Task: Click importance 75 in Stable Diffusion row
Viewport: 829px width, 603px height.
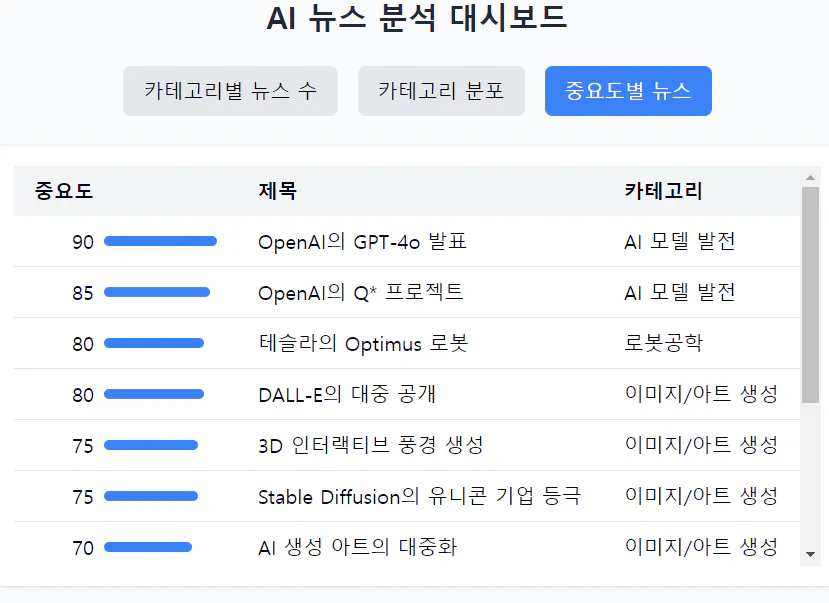Action: point(83,497)
